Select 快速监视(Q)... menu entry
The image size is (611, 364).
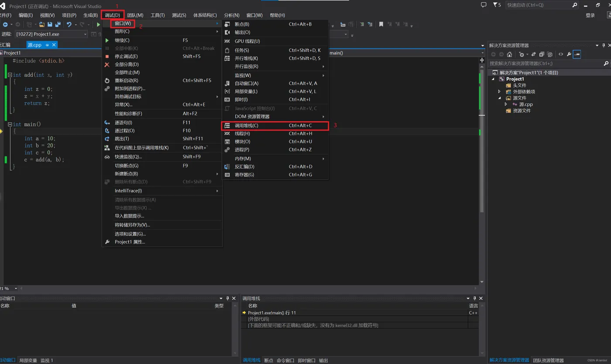(162, 157)
